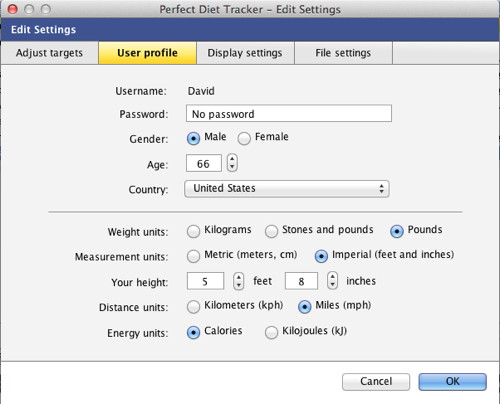Open the File settings tab
This screenshot has height=404, width=500.
(x=343, y=53)
